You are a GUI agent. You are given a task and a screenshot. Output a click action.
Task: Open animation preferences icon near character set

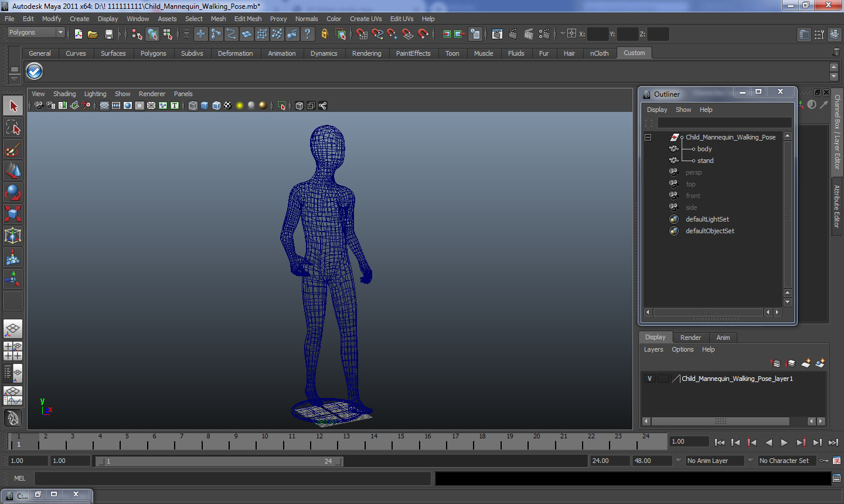coord(836,461)
